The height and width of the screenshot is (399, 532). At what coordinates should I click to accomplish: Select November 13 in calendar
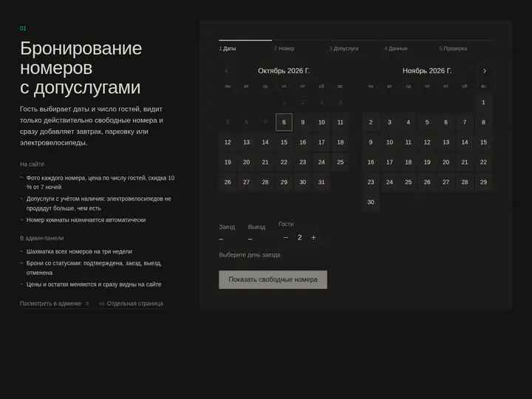click(446, 142)
